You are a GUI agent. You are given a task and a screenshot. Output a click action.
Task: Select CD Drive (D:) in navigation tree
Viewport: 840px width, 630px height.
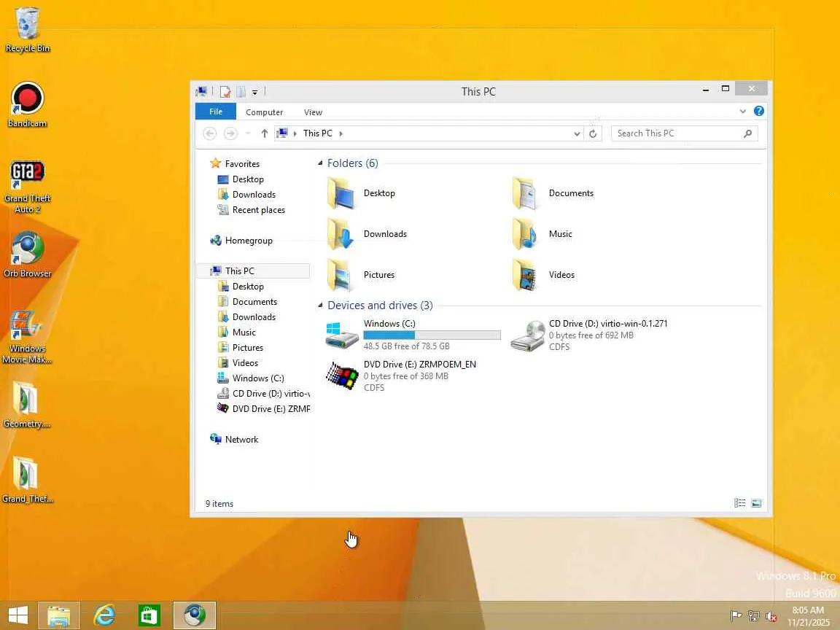pos(263,394)
